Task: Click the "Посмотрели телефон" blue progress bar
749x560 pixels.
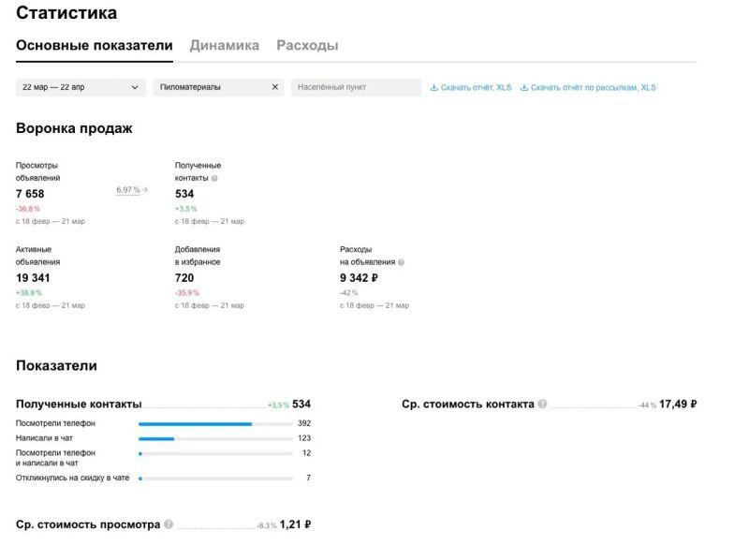Action: (x=195, y=424)
